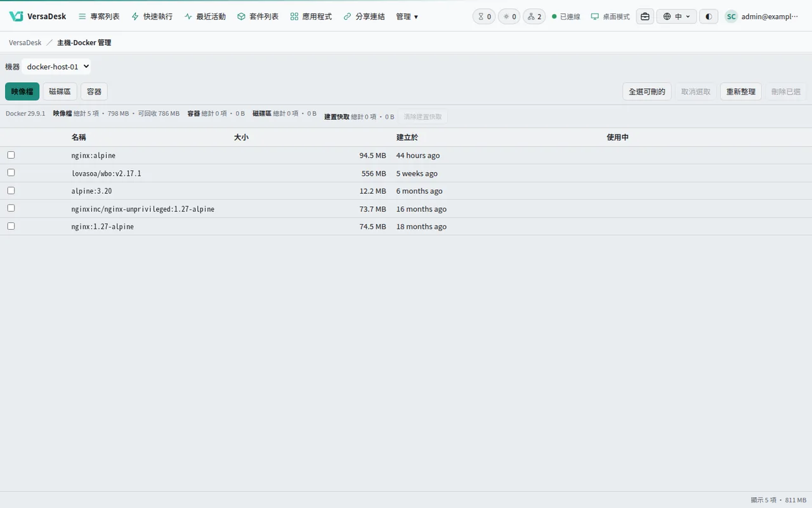Open 分享連結 share links
This screenshot has width=812, height=508.
click(x=363, y=17)
